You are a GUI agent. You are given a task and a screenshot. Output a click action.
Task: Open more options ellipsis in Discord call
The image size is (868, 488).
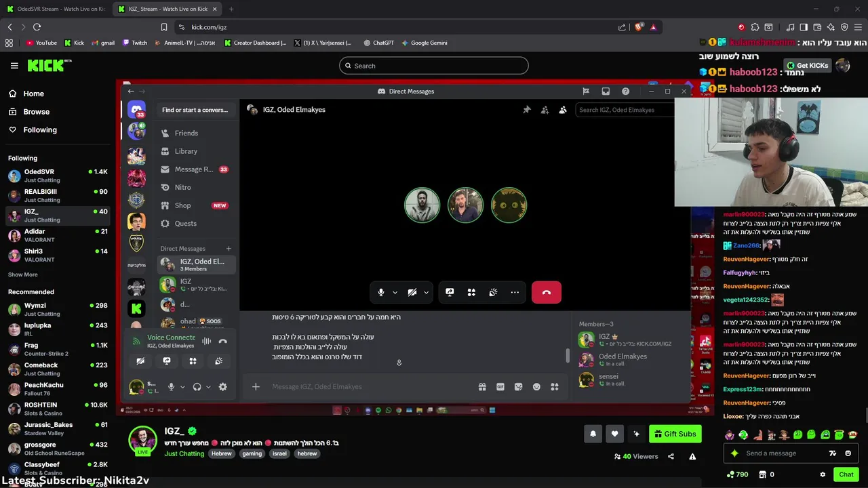(515, 292)
